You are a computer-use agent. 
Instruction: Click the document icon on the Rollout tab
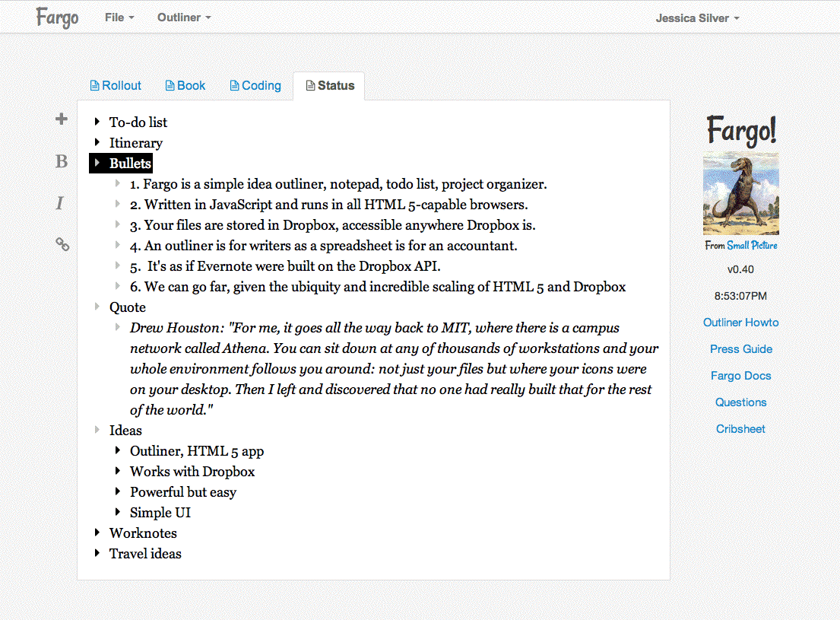click(95, 86)
